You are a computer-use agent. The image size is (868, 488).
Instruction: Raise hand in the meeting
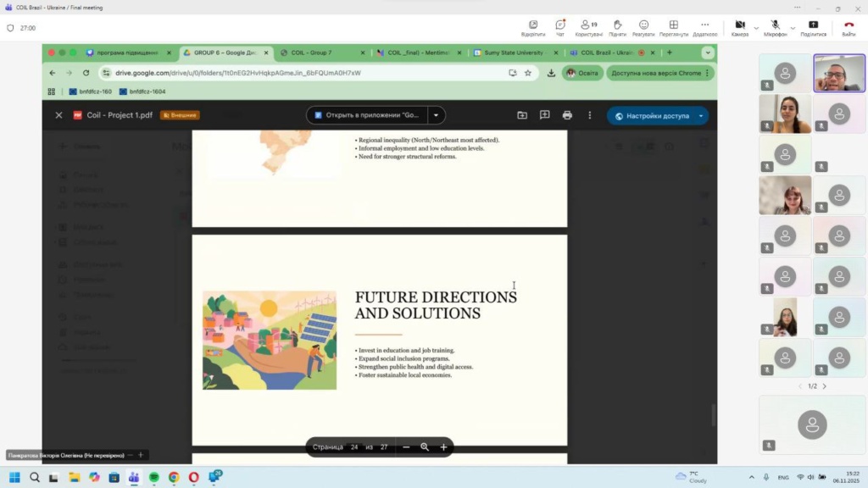[x=617, y=27]
